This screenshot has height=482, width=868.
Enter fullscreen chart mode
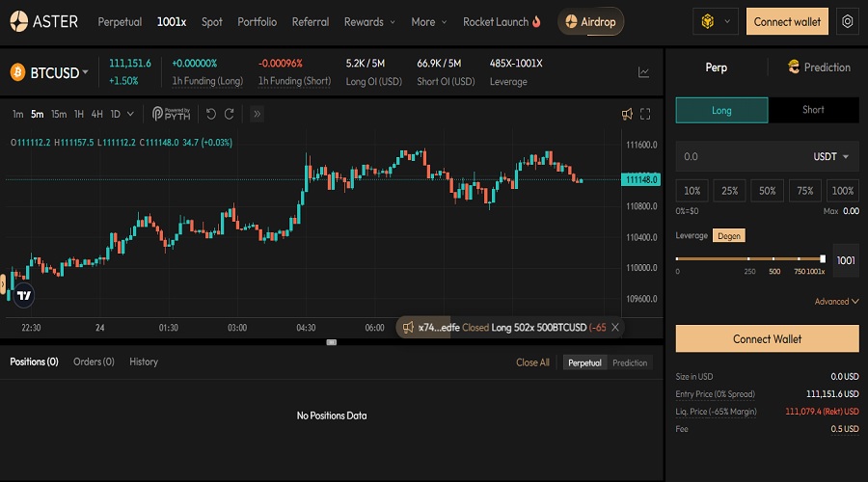pyautogui.click(x=646, y=114)
